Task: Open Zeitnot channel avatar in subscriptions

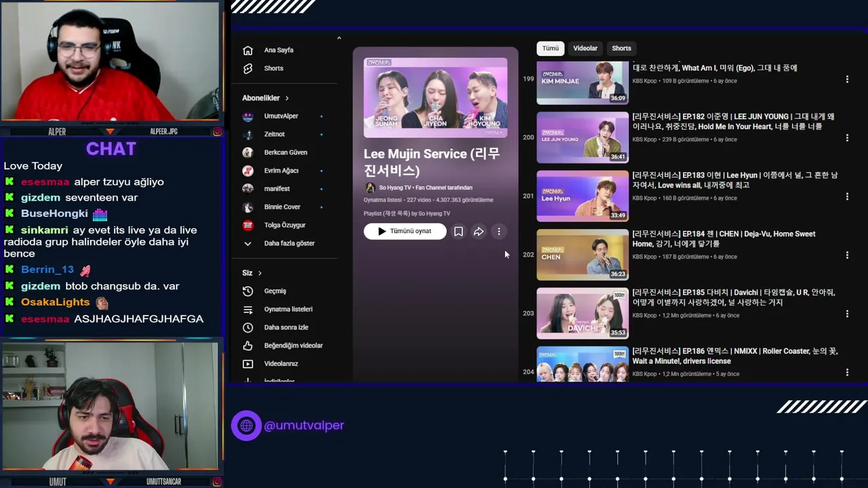Action: pyautogui.click(x=248, y=134)
